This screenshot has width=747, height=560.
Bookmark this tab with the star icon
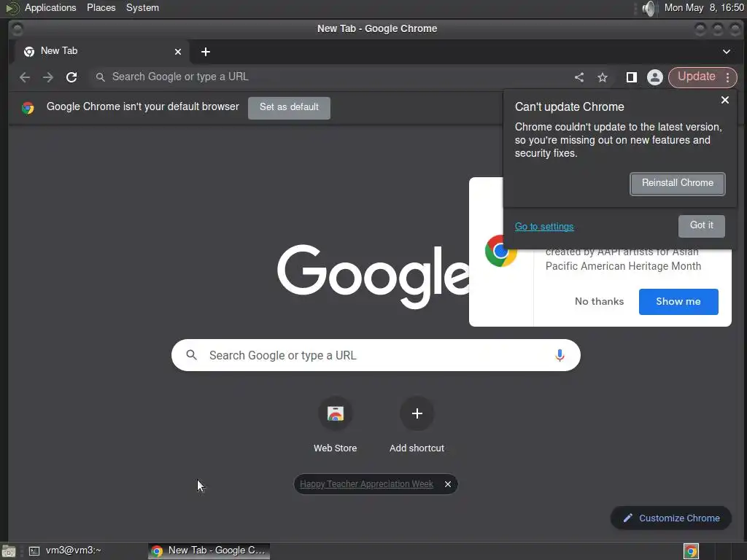[603, 77]
